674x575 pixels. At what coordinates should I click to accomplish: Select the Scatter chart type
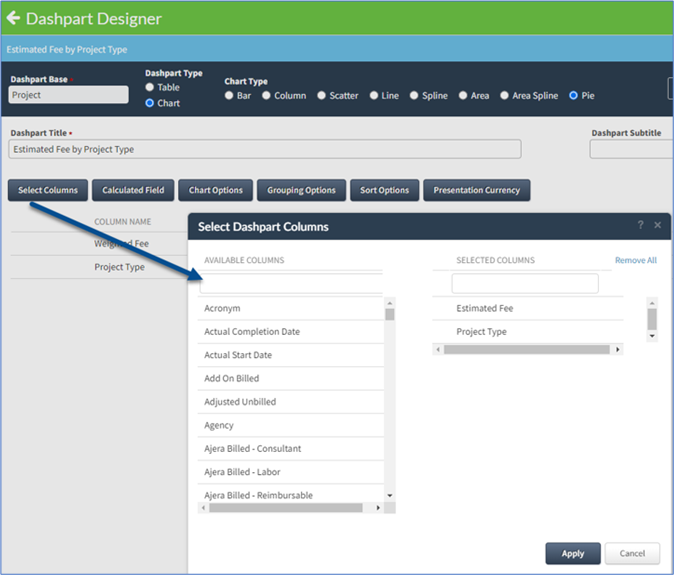pyautogui.click(x=322, y=96)
